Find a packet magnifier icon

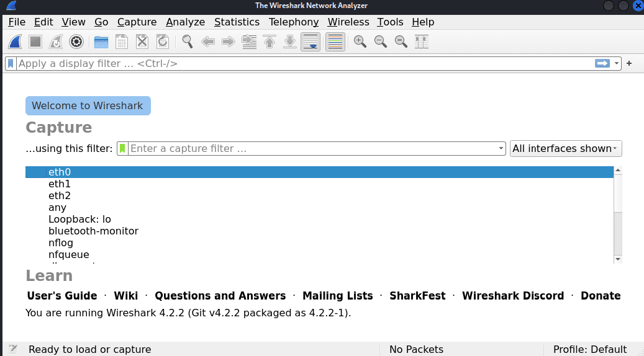188,42
